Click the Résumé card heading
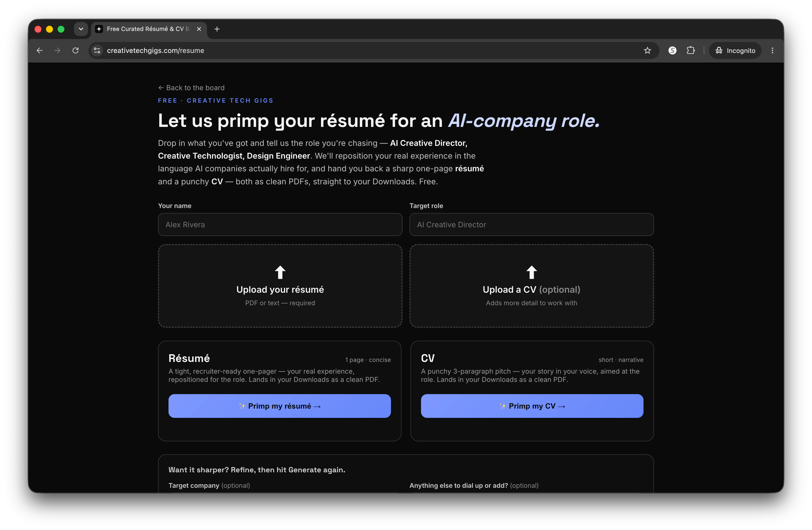The width and height of the screenshot is (812, 530). tap(189, 358)
